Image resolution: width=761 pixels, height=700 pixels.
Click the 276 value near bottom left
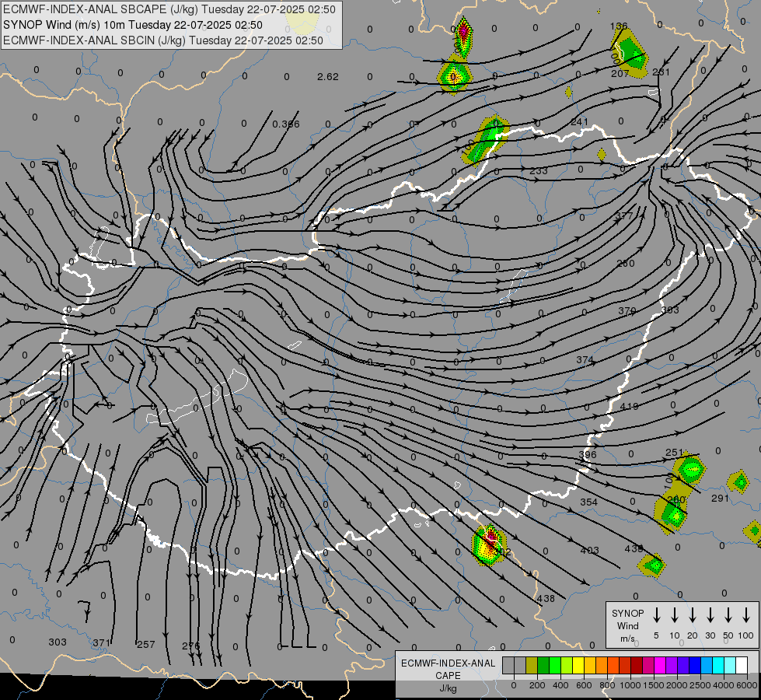coord(190,646)
